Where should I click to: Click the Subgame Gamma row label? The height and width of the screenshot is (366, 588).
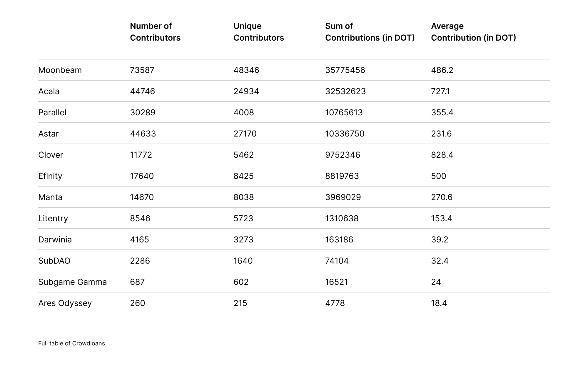coord(72,282)
